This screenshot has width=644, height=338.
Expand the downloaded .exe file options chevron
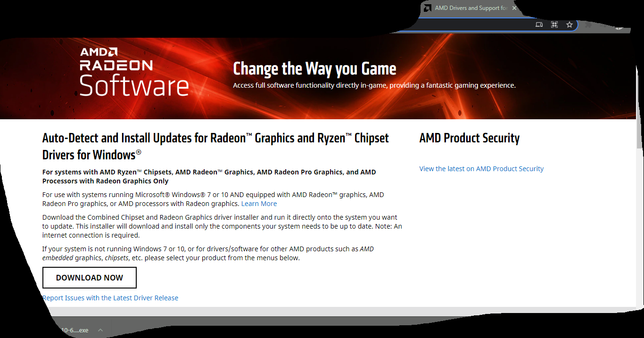coord(100,330)
